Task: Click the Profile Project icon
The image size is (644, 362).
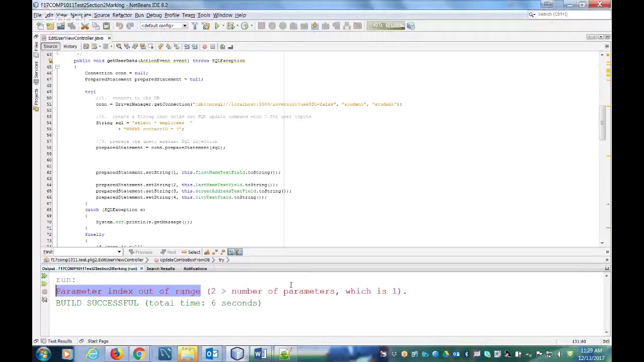Action: (x=244, y=26)
